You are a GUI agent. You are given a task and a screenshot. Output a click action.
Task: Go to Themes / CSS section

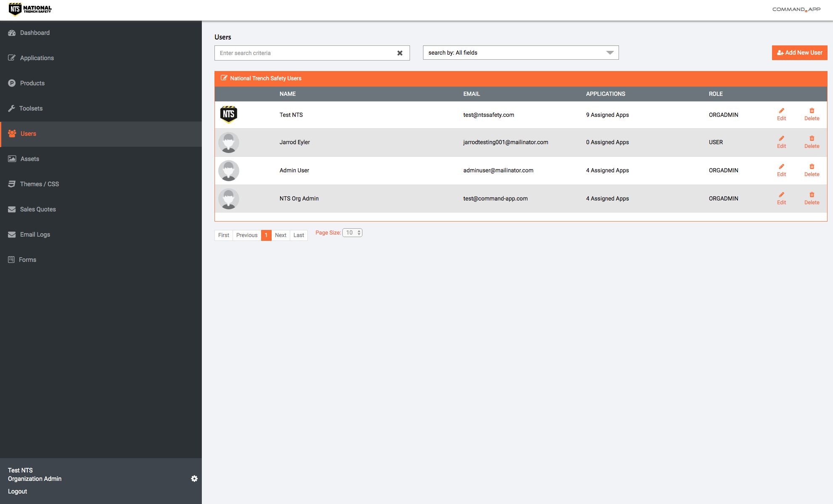click(x=39, y=184)
